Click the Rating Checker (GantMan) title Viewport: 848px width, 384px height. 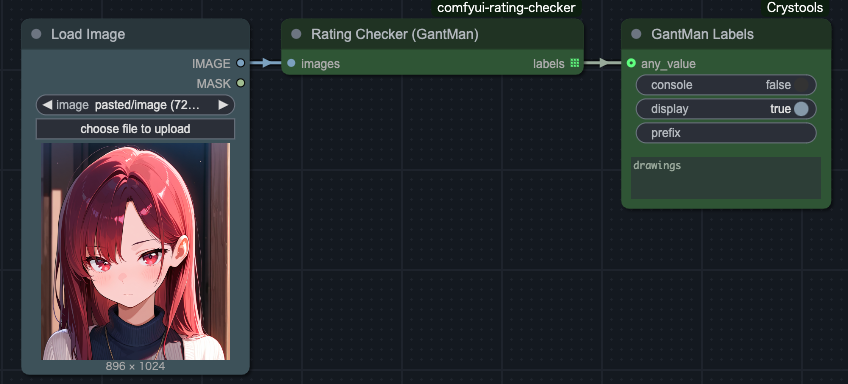pyautogui.click(x=395, y=34)
